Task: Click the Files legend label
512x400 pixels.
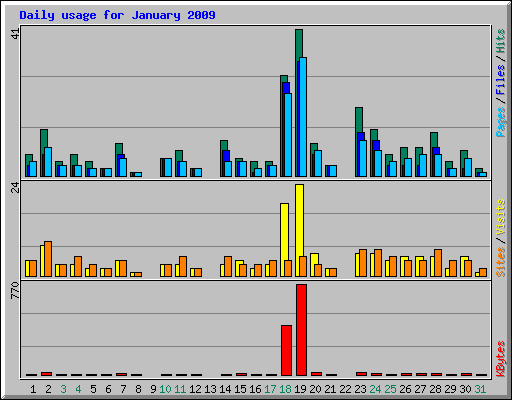Action: 500,80
